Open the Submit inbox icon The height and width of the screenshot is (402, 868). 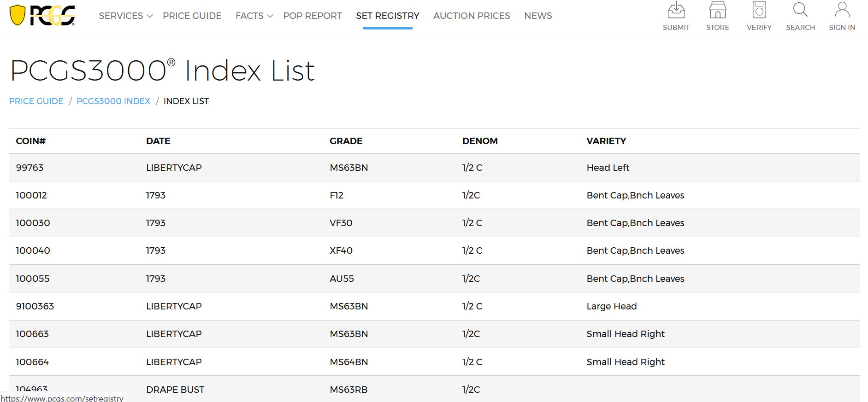point(676,10)
